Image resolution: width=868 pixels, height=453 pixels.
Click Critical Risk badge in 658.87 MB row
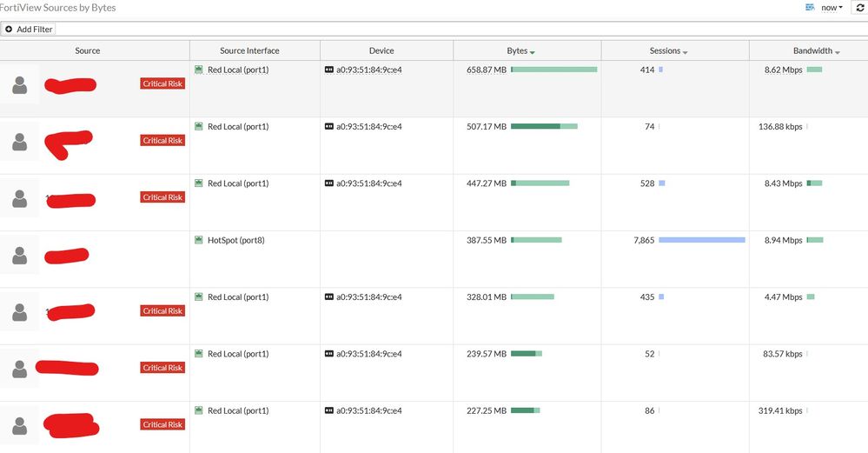pyautogui.click(x=162, y=83)
